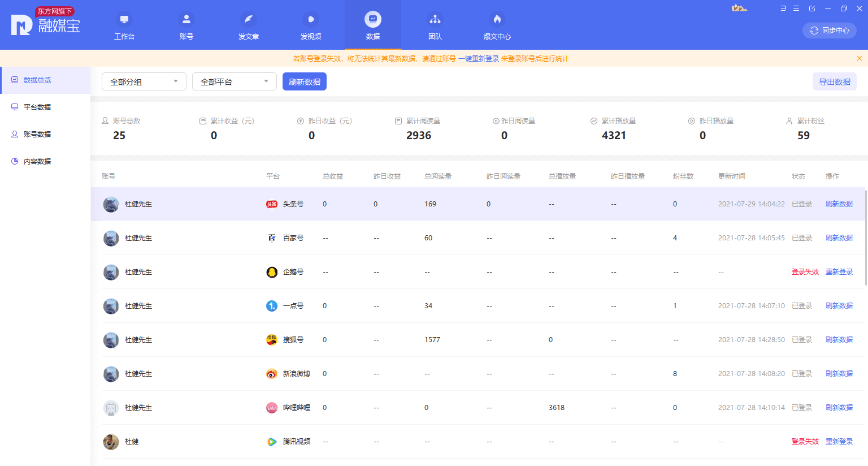Select 账号数据 in the sidebar
Viewport: 868px width, 466px height.
coord(45,134)
